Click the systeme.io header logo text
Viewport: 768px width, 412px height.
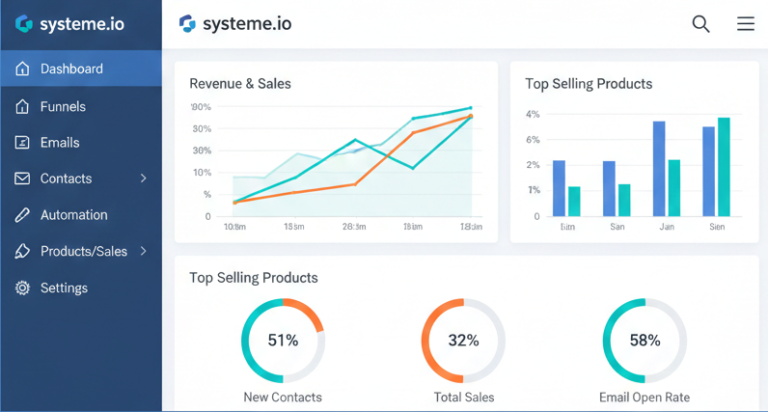point(246,23)
